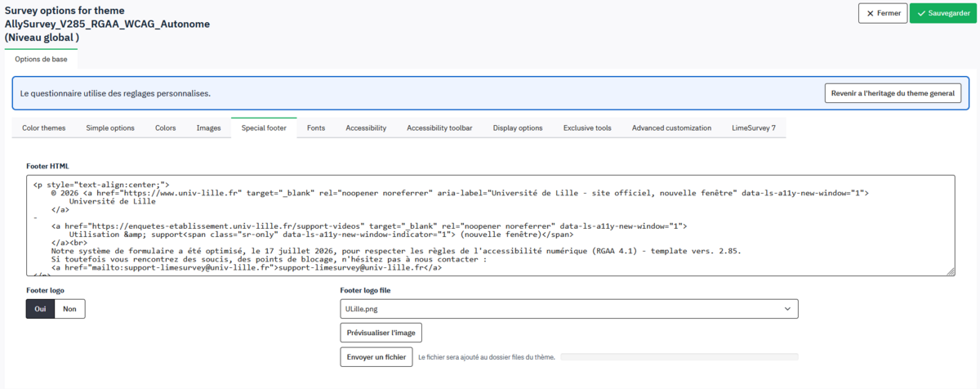Image resolution: width=980 pixels, height=389 pixels.
Task: Click the file upload progress bar
Action: tap(679, 357)
